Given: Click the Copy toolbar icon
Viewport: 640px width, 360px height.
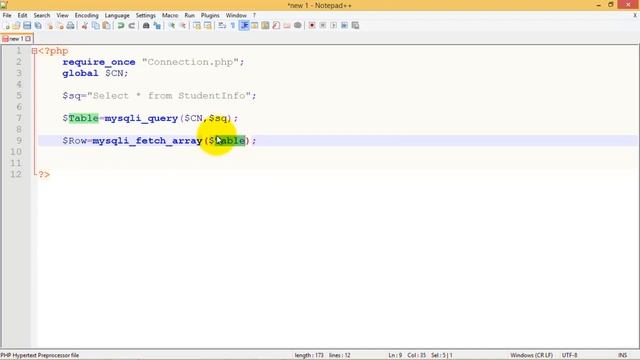Looking at the screenshot, I should (96, 26).
